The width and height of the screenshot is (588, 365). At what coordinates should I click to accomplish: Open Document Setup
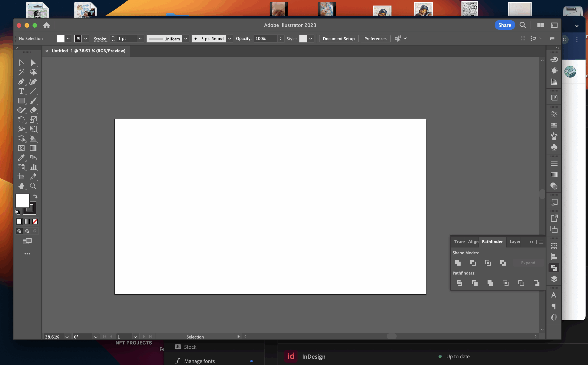pyautogui.click(x=338, y=38)
